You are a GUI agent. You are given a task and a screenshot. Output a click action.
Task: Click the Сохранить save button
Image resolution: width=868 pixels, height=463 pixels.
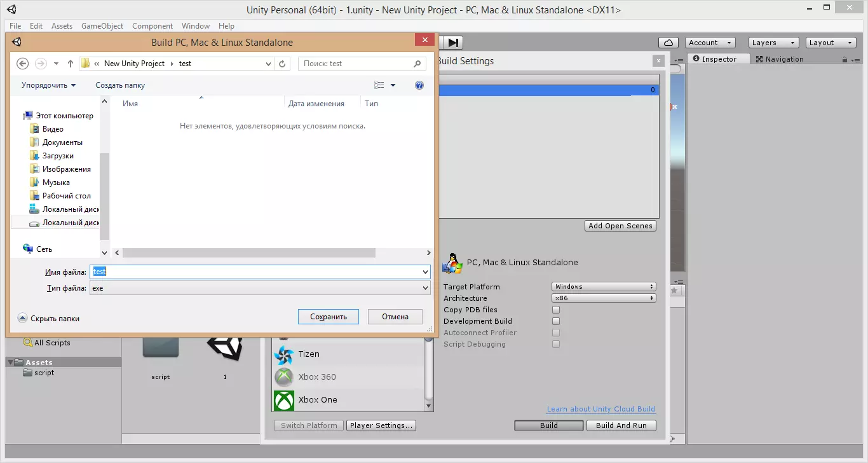click(329, 317)
